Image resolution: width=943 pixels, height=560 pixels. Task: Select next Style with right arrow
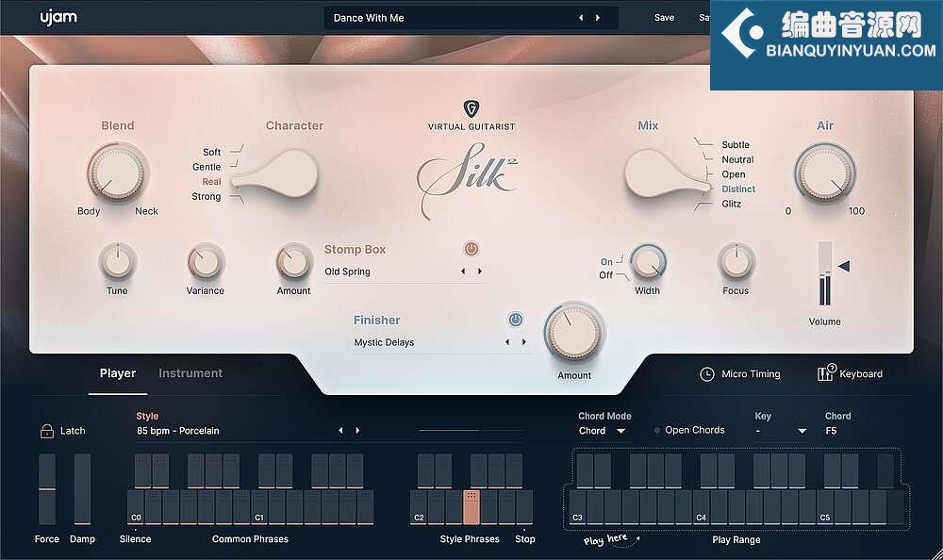[x=357, y=430]
